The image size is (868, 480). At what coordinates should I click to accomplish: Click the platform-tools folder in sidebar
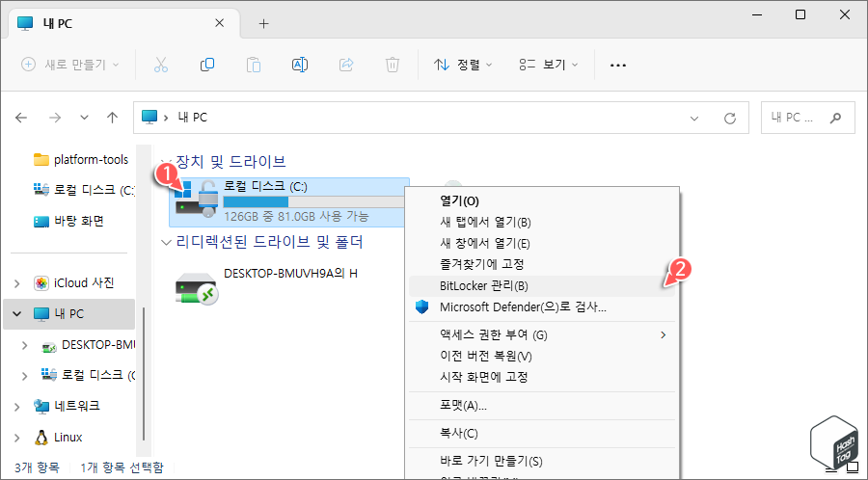click(x=81, y=160)
